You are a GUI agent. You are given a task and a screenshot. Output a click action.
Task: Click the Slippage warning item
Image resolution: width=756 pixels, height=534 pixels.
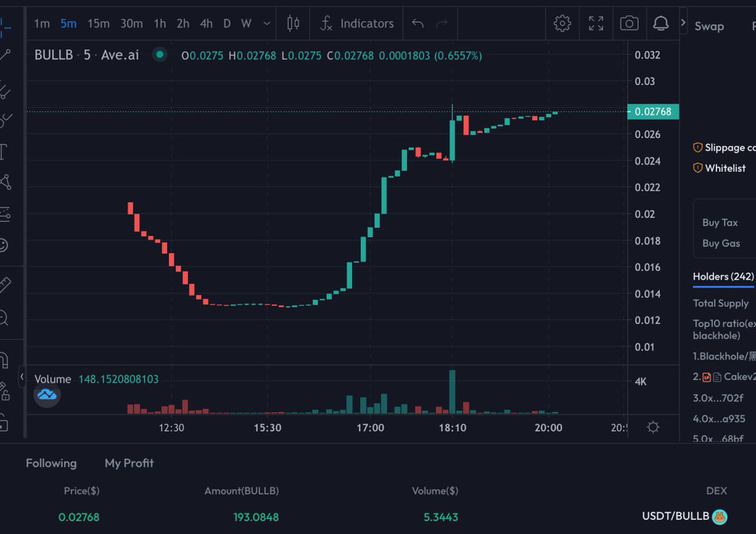724,147
